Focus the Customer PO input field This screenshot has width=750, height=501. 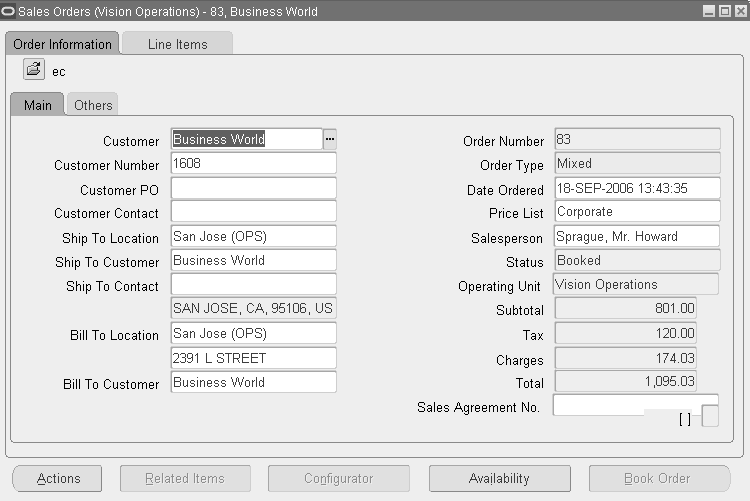point(254,188)
